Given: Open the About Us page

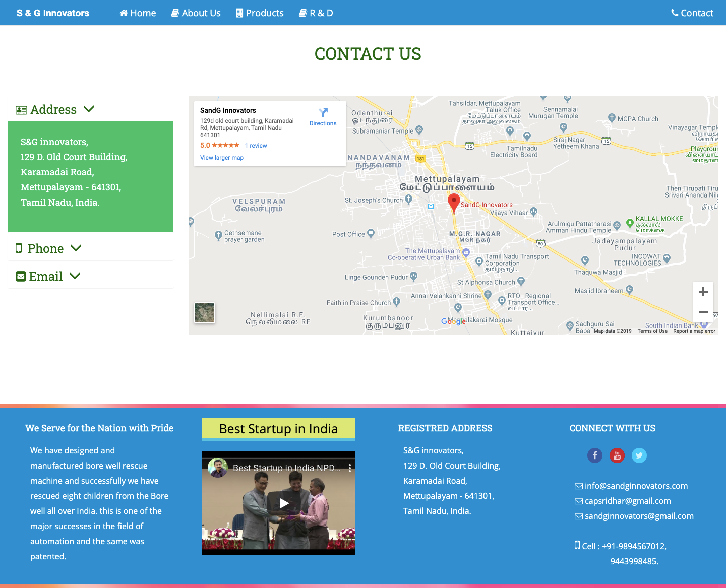Looking at the screenshot, I should pos(196,13).
